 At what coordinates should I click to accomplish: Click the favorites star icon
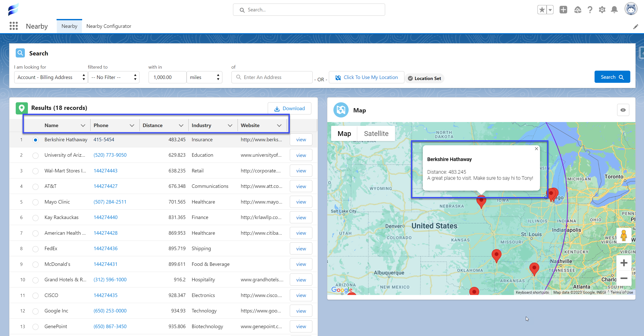click(x=542, y=10)
